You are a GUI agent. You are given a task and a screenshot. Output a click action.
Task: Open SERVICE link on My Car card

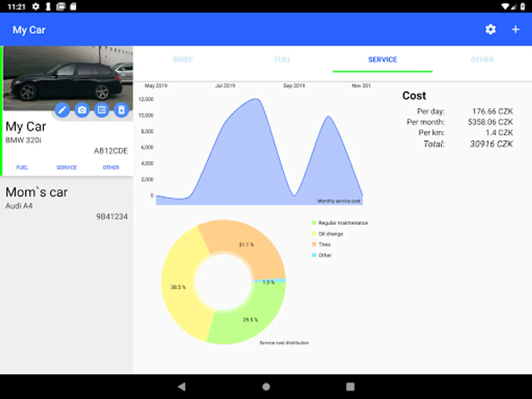[x=67, y=168]
